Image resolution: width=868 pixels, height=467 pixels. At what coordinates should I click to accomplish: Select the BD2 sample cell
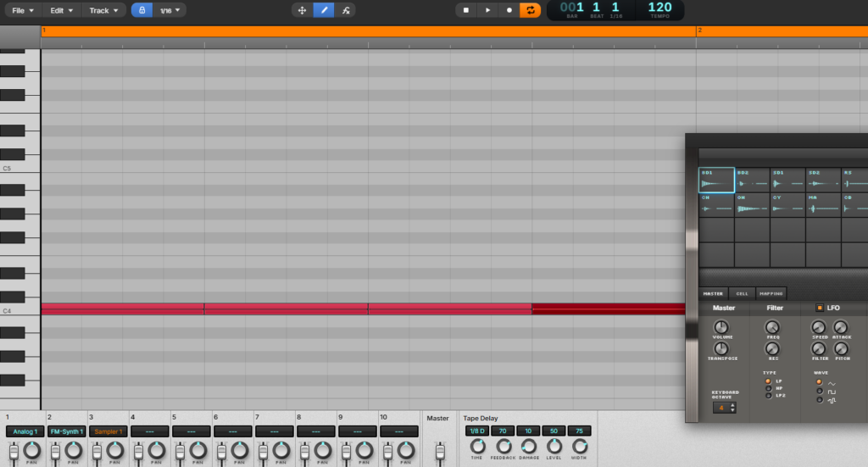(752, 180)
